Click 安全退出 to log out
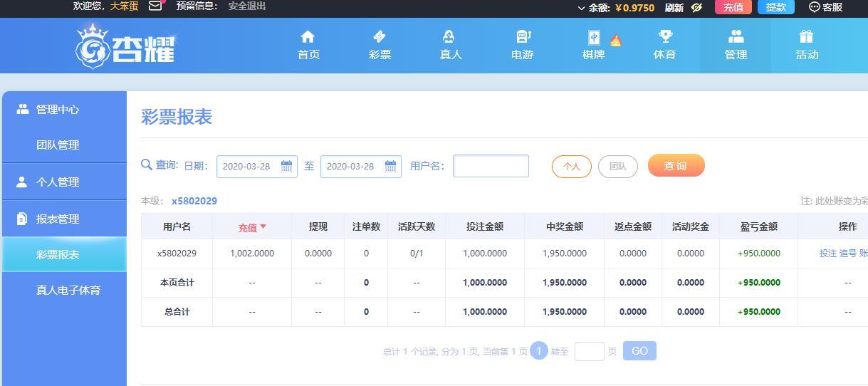 coord(247,6)
